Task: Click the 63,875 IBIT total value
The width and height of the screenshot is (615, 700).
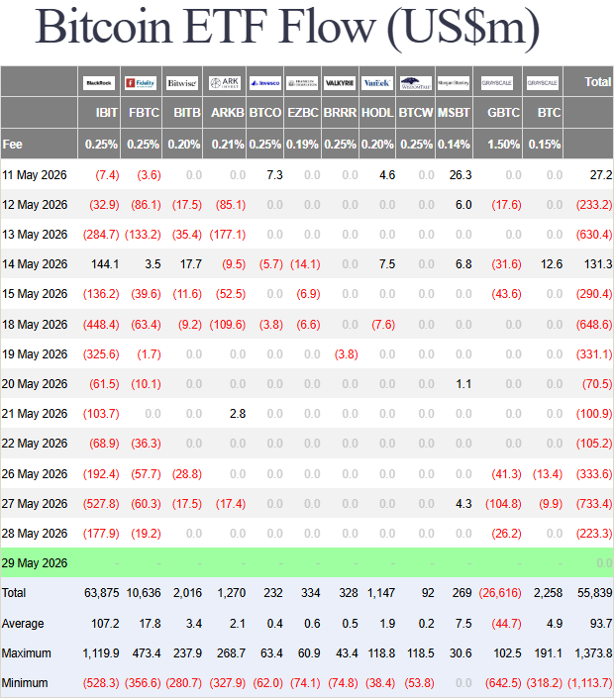Action: [102, 593]
